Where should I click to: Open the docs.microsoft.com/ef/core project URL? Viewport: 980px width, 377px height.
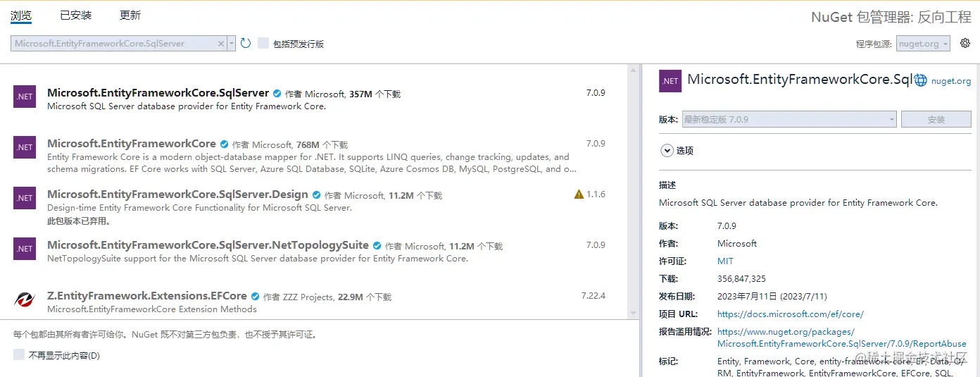coord(790,314)
